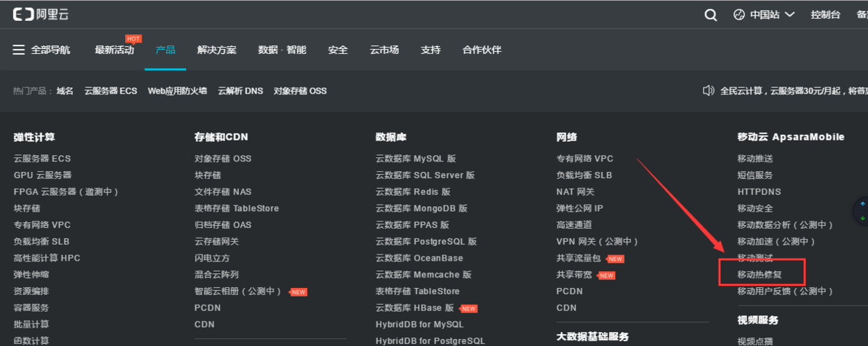
Task: Open 共享流量包 link
Action: tap(579, 259)
